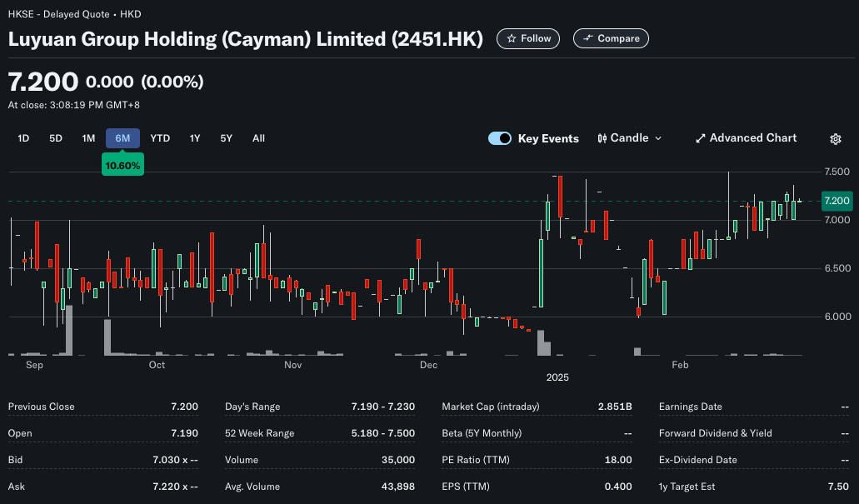The image size is (859, 504).
Task: Click the compare arrows icon
Action: coord(588,38)
